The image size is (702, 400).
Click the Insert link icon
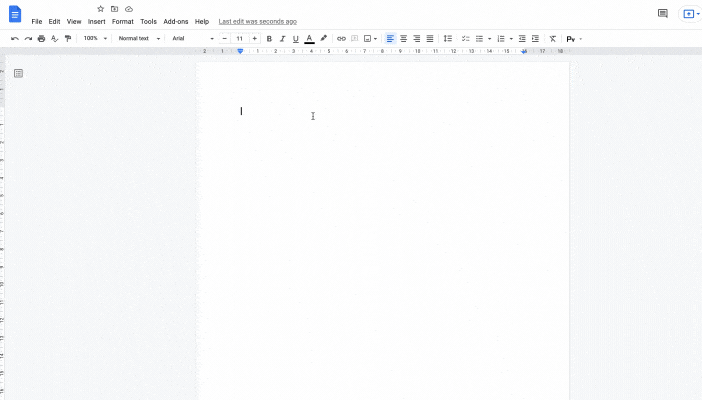[x=341, y=38]
